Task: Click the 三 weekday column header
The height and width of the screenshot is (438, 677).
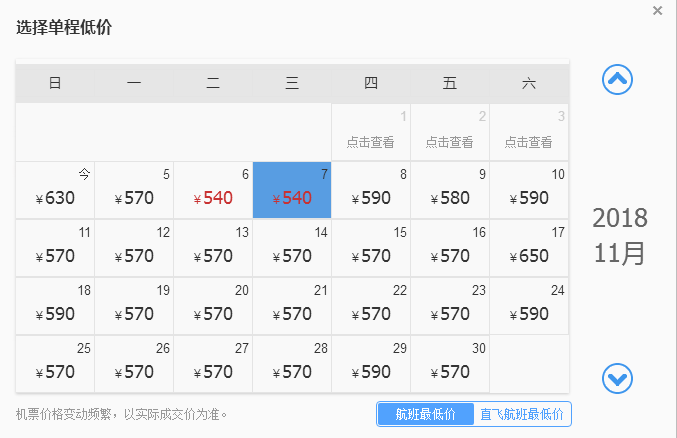Action: [292, 83]
